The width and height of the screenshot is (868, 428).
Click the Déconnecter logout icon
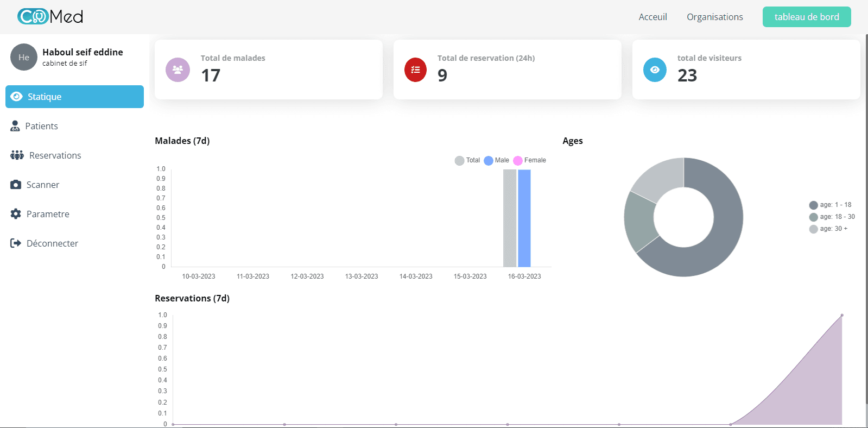(16, 243)
